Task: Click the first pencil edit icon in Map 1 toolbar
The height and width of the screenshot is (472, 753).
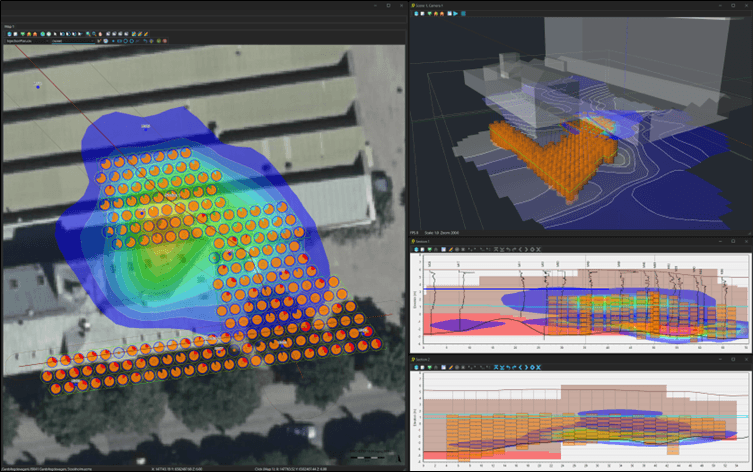Action: 134,34
